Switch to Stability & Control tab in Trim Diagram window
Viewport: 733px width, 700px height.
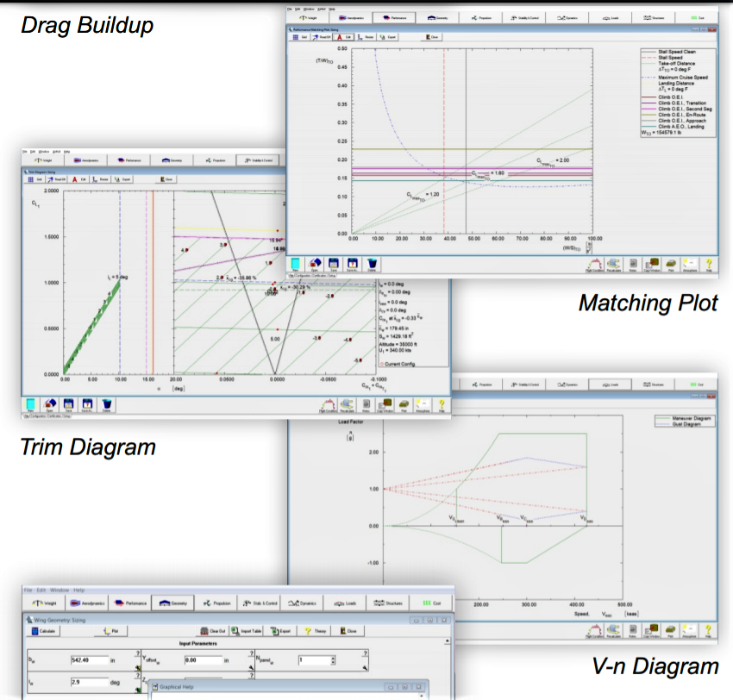click(258, 160)
